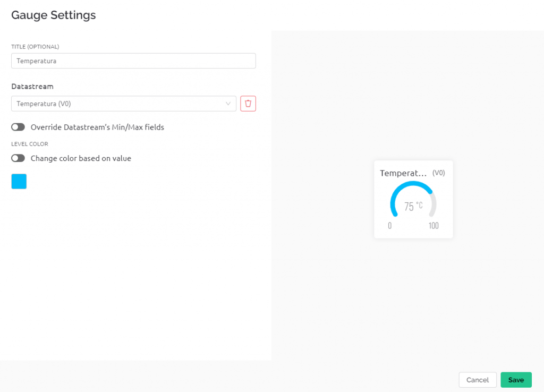Click the Cancel button

pyautogui.click(x=478, y=379)
